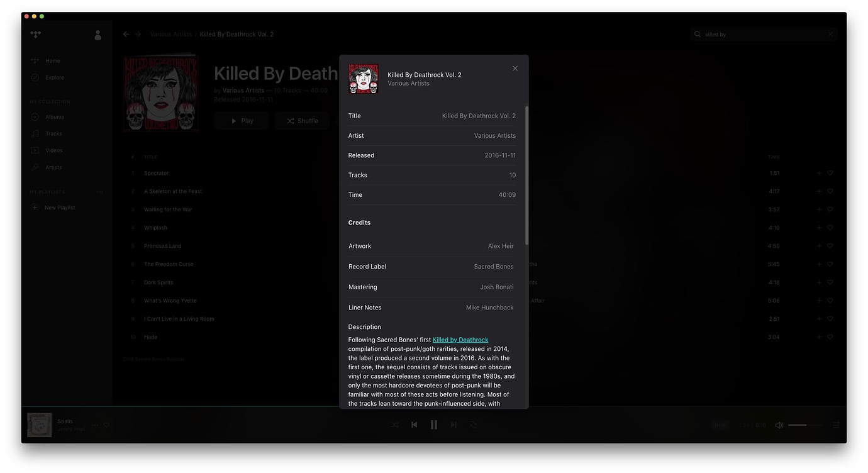Add the 1:51 track to a playlist

[x=819, y=173]
